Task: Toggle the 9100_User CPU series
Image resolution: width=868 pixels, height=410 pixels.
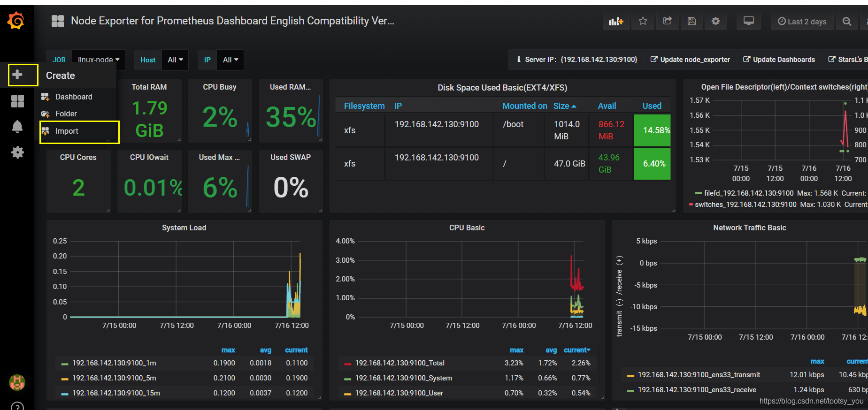Action: pyautogui.click(x=399, y=393)
